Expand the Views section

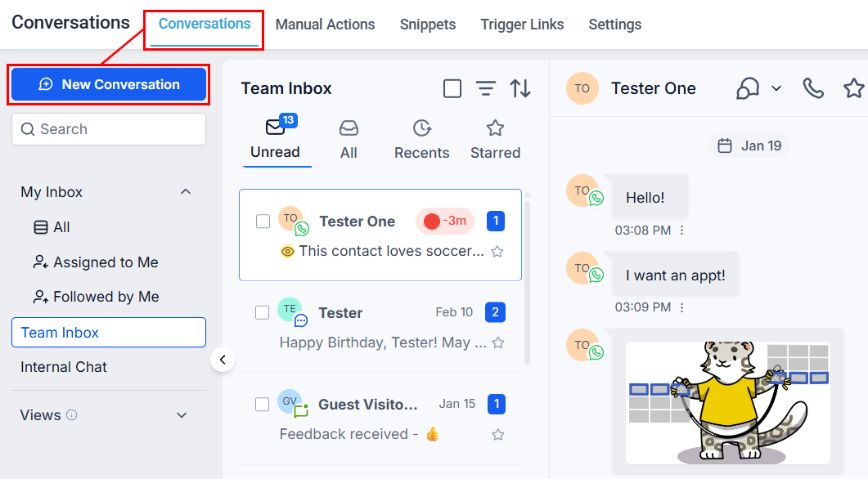pos(182,414)
